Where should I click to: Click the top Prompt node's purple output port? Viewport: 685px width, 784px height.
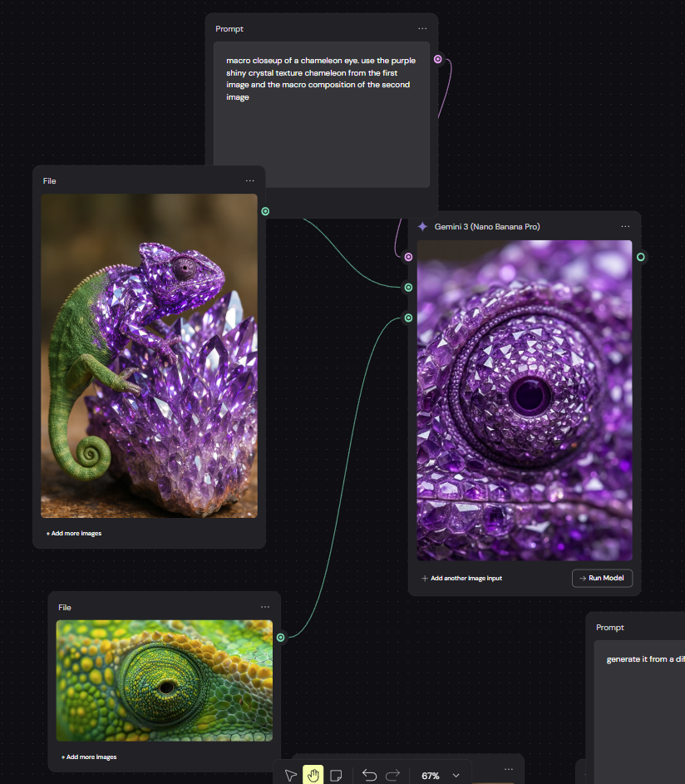coord(438,59)
